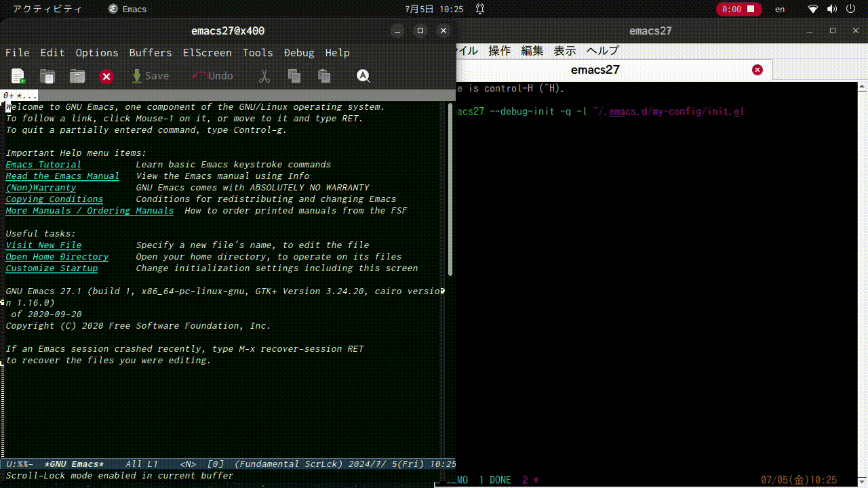Screen dimensions: 868x488
Task: Click terminal status bar date 07/05(金)10:25
Action: [x=799, y=480]
